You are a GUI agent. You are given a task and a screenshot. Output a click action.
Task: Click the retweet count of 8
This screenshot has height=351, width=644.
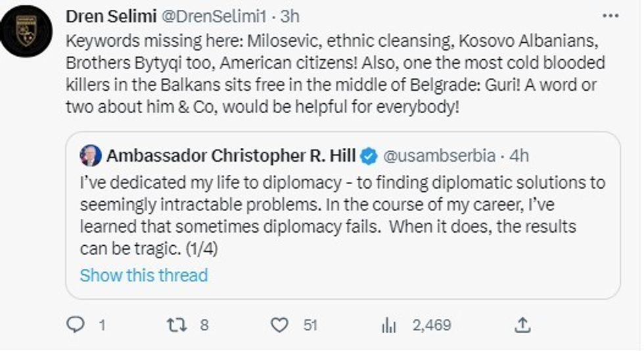tap(203, 325)
